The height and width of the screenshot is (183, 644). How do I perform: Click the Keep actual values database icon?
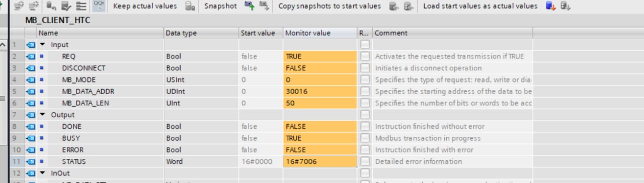tap(190, 6)
